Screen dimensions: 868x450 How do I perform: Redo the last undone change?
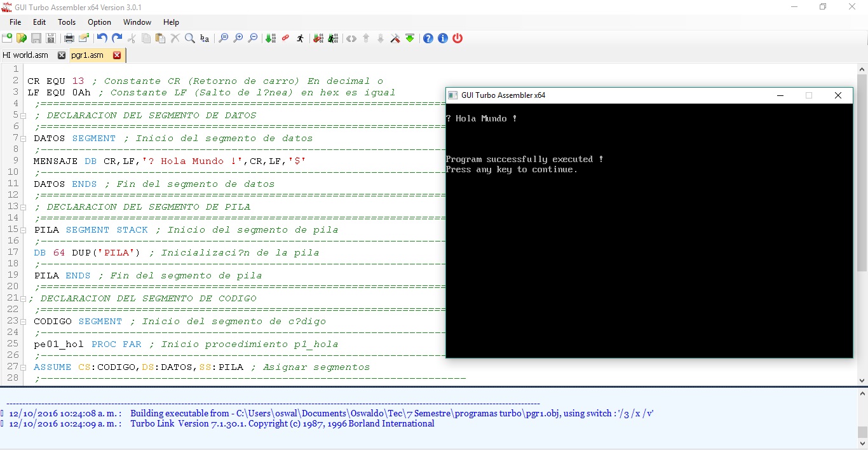pyautogui.click(x=116, y=38)
